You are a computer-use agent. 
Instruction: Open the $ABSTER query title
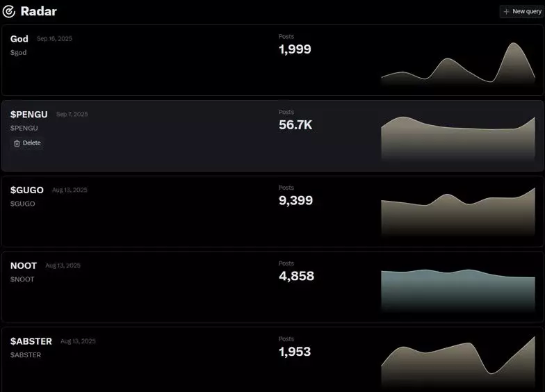(31, 341)
